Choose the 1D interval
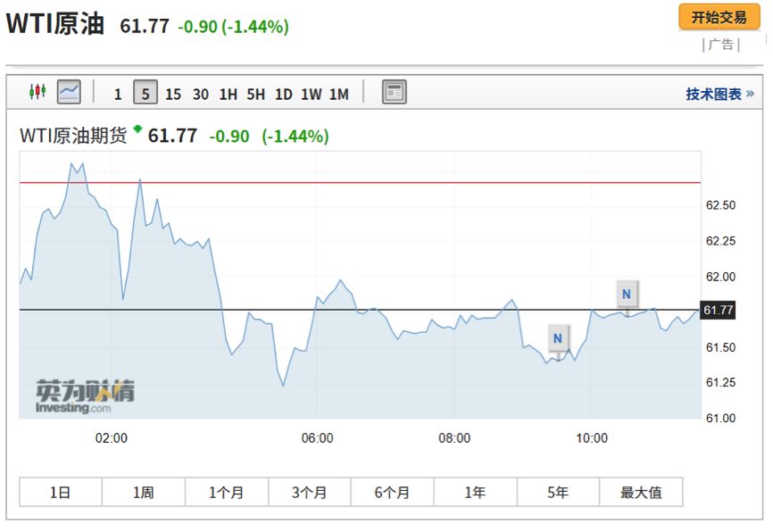 click(283, 93)
